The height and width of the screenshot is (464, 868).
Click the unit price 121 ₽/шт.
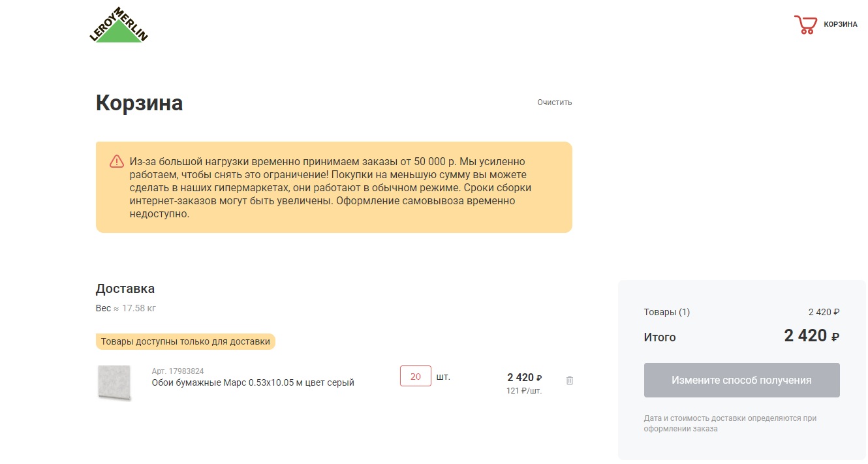[x=524, y=391]
